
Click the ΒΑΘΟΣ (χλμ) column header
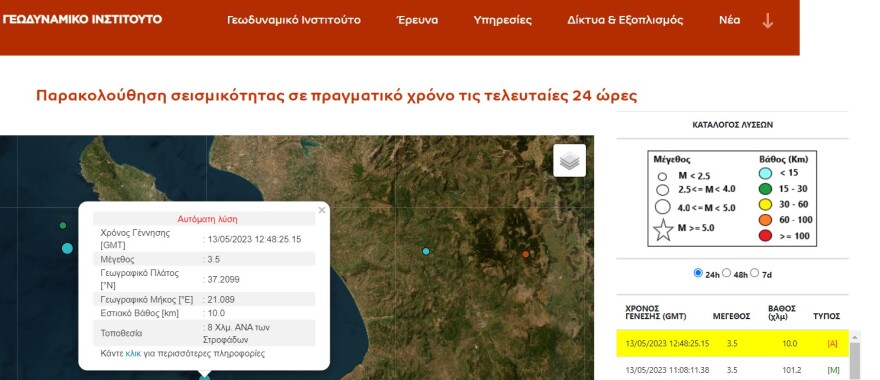point(782,313)
